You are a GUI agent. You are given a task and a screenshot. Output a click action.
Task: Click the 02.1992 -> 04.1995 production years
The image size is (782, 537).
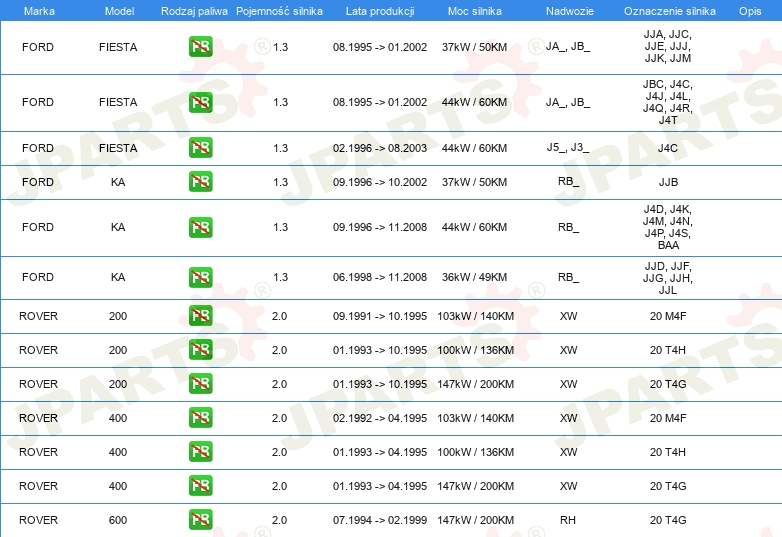pos(380,418)
